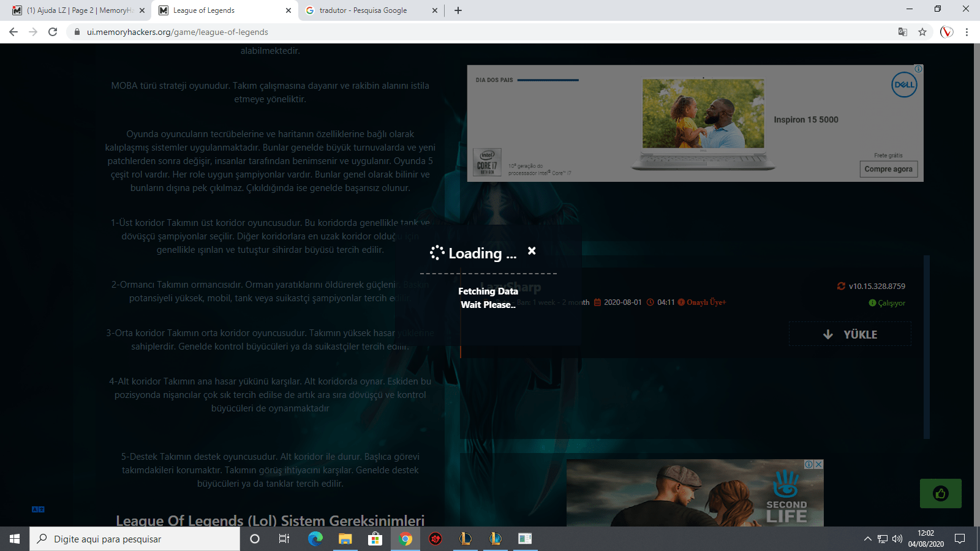
Task: Open the volume control in system tray
Action: point(897,539)
